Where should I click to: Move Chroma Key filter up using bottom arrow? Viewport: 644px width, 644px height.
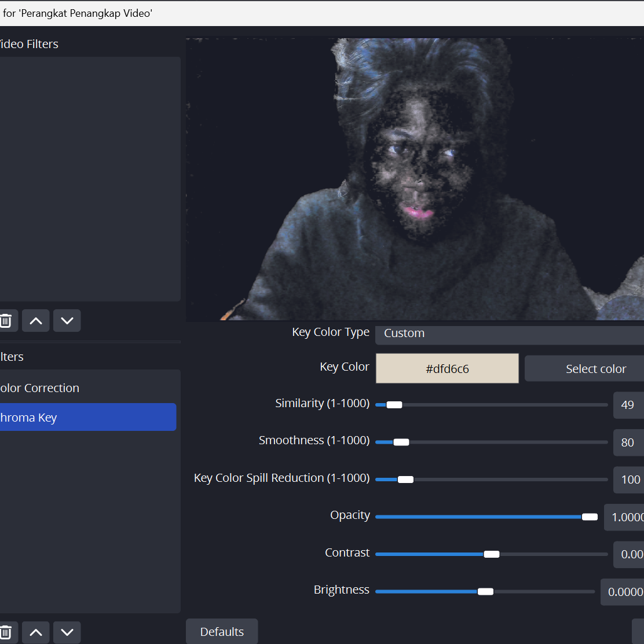(x=36, y=632)
